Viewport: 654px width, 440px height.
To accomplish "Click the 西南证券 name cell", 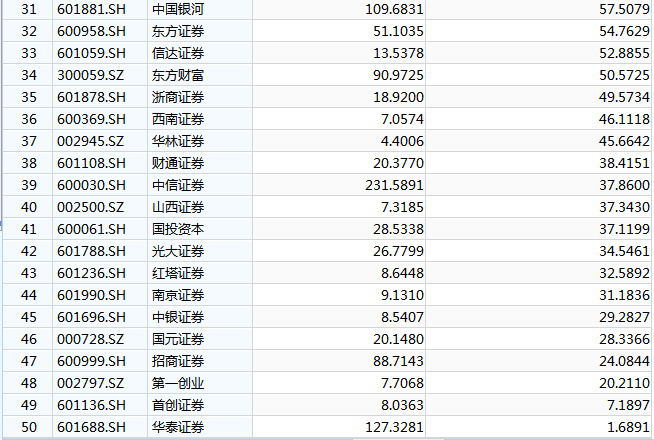I will coord(200,119).
